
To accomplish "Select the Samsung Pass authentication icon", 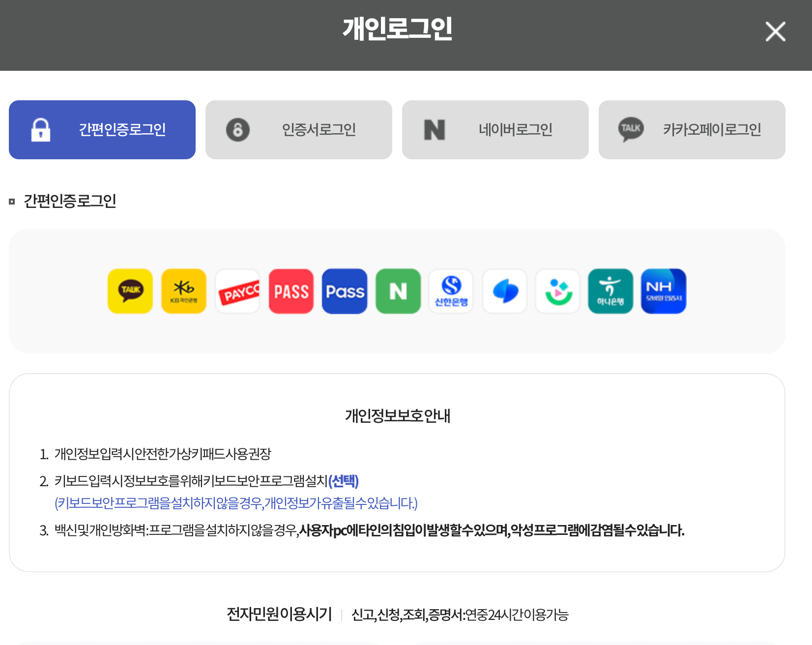I will [504, 291].
